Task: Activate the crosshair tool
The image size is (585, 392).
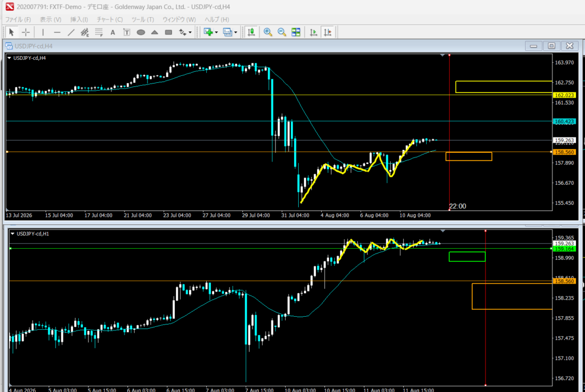Action: pos(26,33)
